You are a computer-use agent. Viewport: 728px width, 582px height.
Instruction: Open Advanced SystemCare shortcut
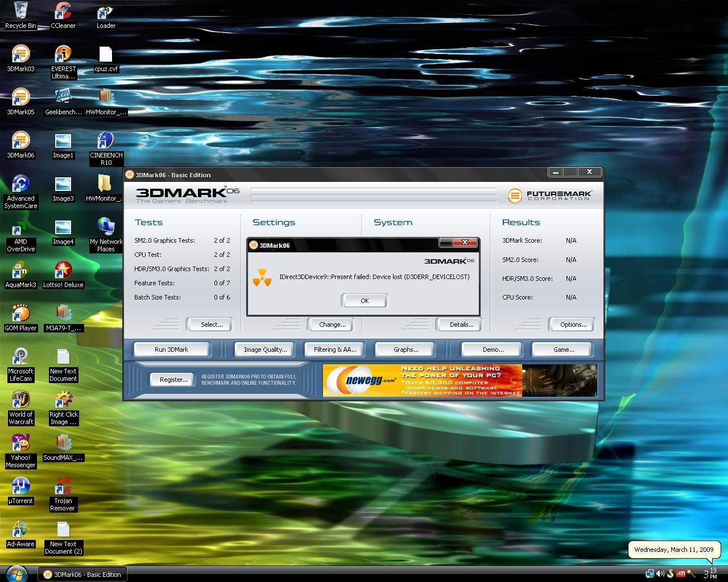[x=20, y=192]
